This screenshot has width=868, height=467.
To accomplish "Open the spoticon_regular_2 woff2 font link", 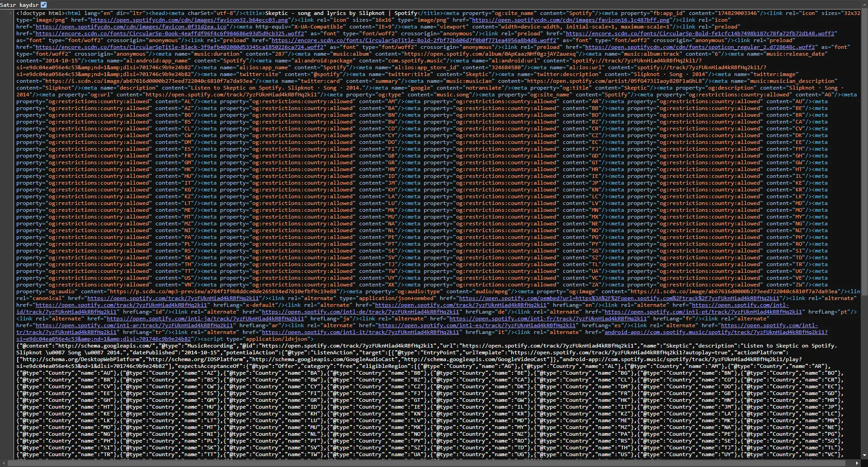I will 700,47.
